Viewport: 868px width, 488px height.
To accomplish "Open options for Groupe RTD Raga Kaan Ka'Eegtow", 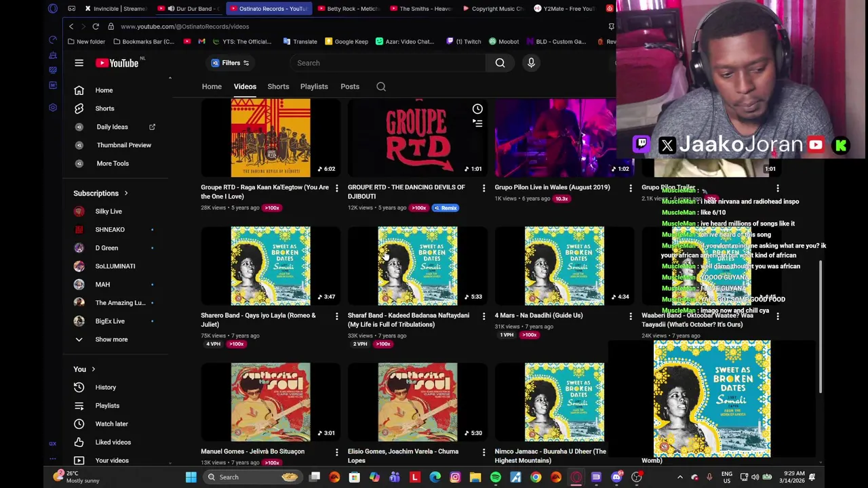I will [x=336, y=188].
